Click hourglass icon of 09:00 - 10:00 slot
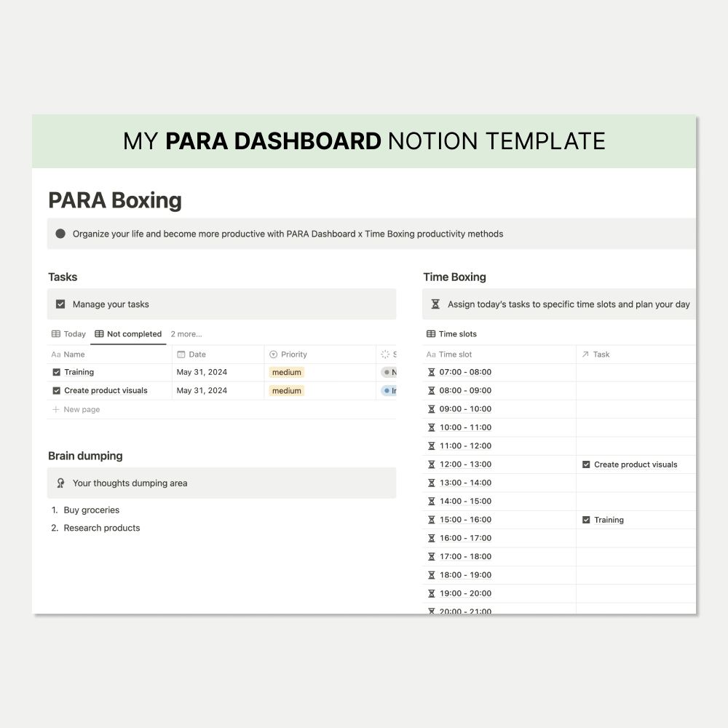 431,409
